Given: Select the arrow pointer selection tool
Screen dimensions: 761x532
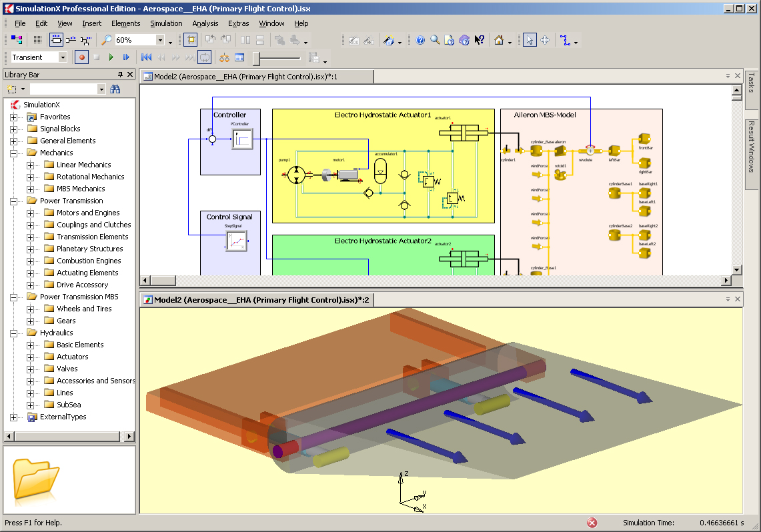Looking at the screenshot, I should (530, 40).
